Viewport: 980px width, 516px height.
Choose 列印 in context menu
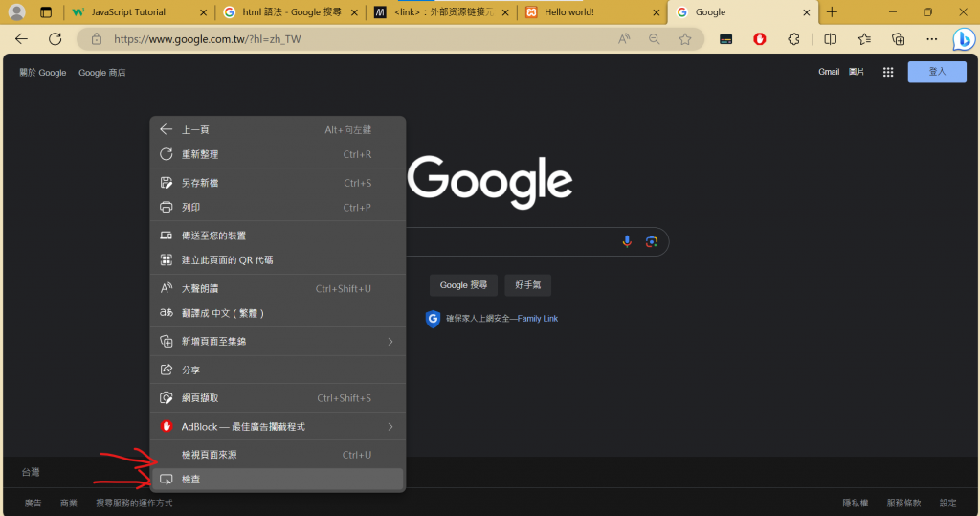[x=278, y=207]
